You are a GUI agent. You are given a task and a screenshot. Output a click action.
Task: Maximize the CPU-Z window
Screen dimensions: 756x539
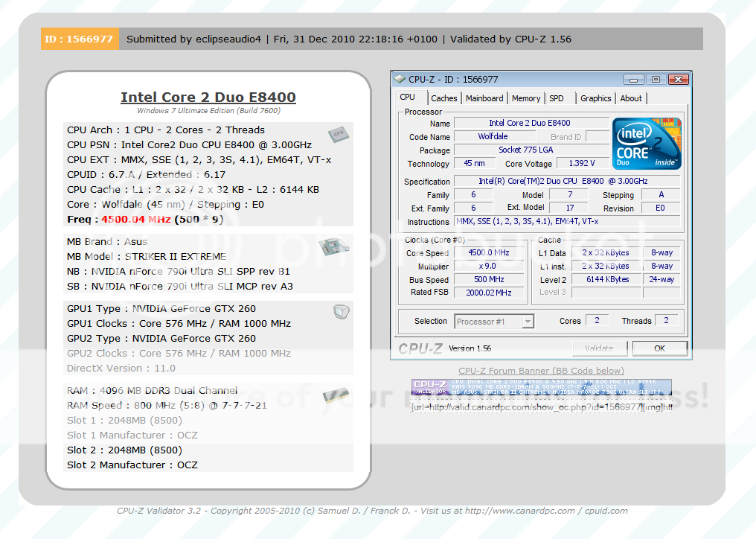pos(656,80)
